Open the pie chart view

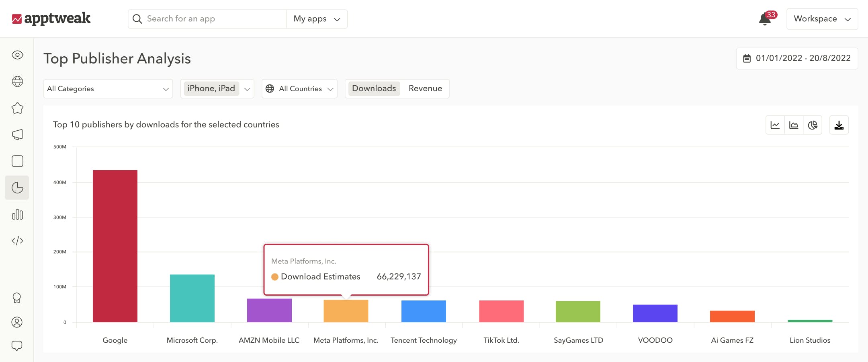pyautogui.click(x=813, y=125)
